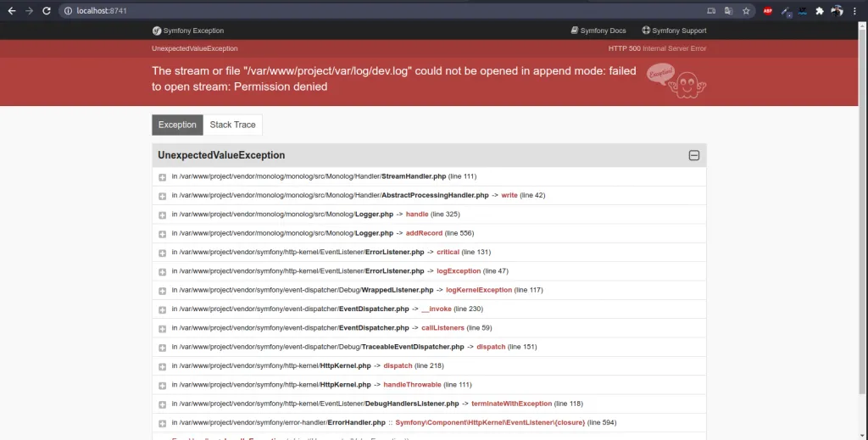The image size is (868, 440).
Task: Click the Symfony ghost exception illustration
Action: (676, 80)
